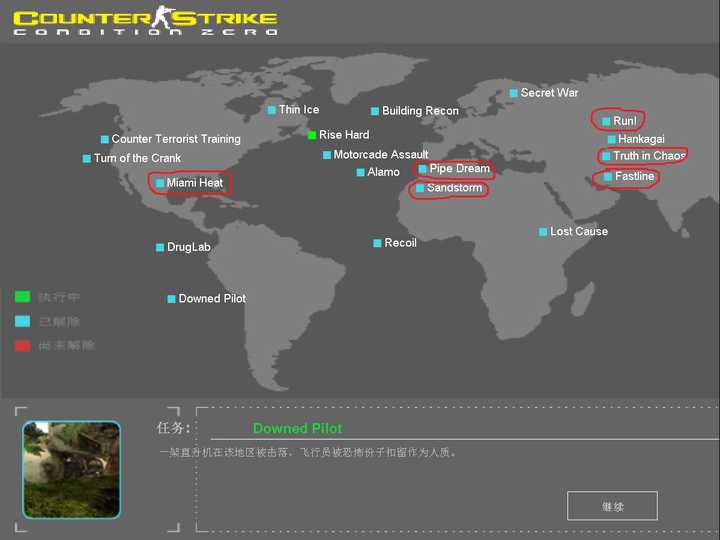Click the green Rise Hard mission marker
Screen dimensions: 720x540
312,135
